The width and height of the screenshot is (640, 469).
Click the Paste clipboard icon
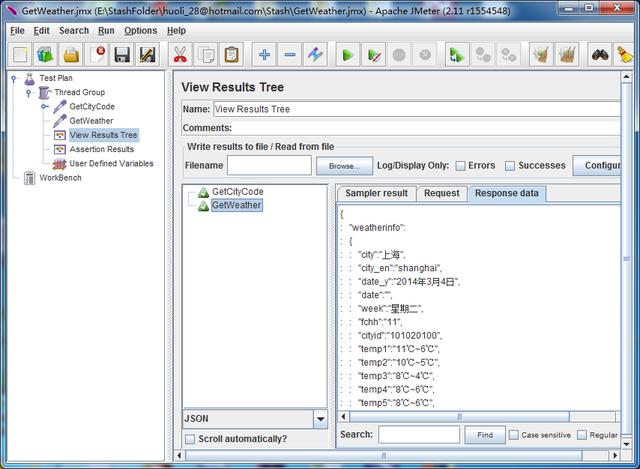point(231,54)
